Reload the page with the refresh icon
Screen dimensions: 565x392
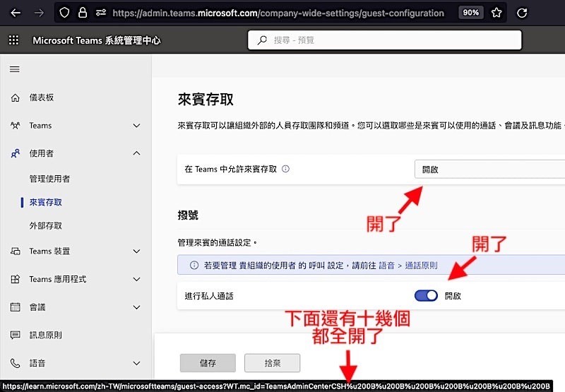coord(522,13)
